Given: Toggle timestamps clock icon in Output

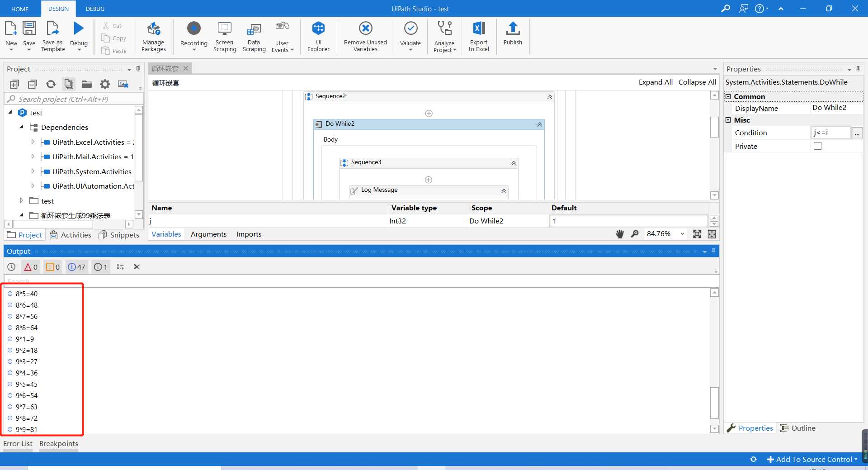Looking at the screenshot, I should click(12, 267).
